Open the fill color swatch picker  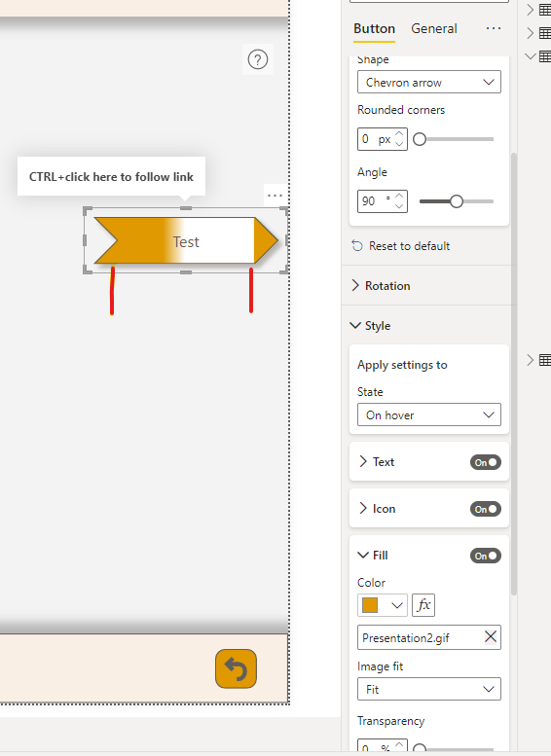tap(383, 605)
